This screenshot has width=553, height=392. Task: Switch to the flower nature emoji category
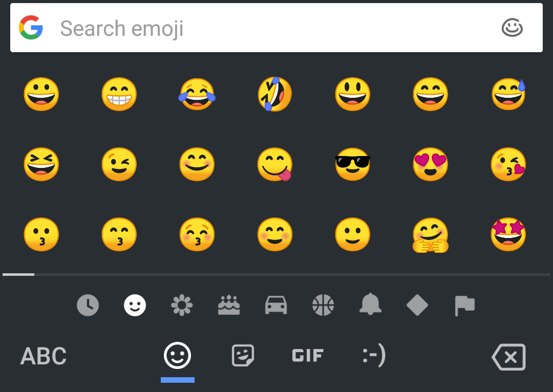(x=182, y=306)
